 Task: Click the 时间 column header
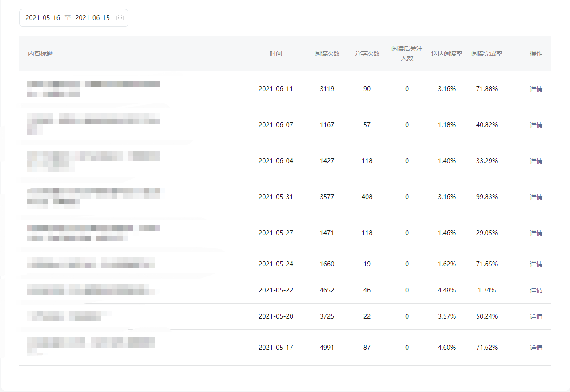coord(276,53)
